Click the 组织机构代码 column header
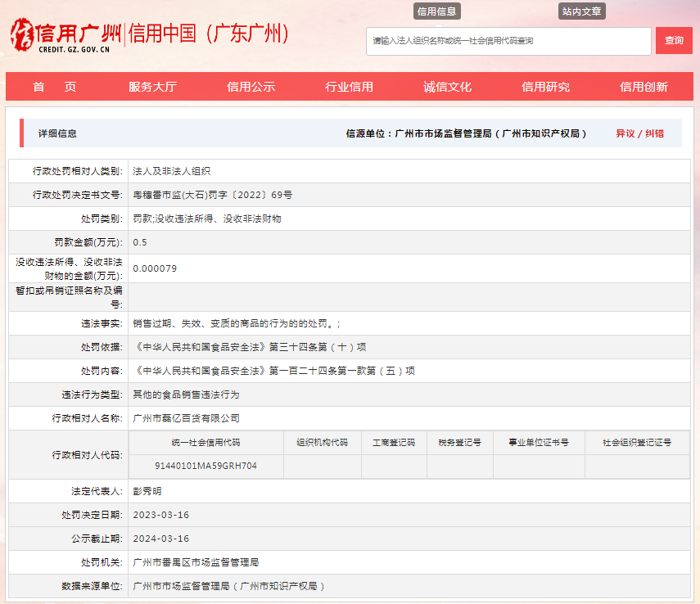 (323, 443)
